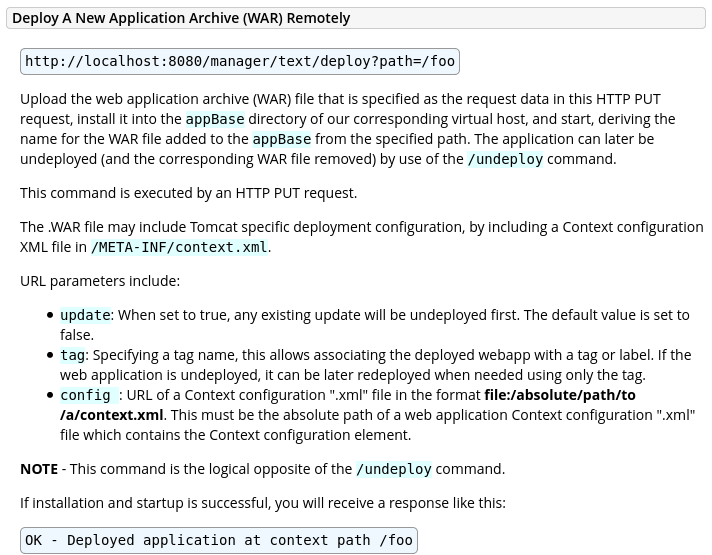Click the bullet point before "update"

[50, 316]
